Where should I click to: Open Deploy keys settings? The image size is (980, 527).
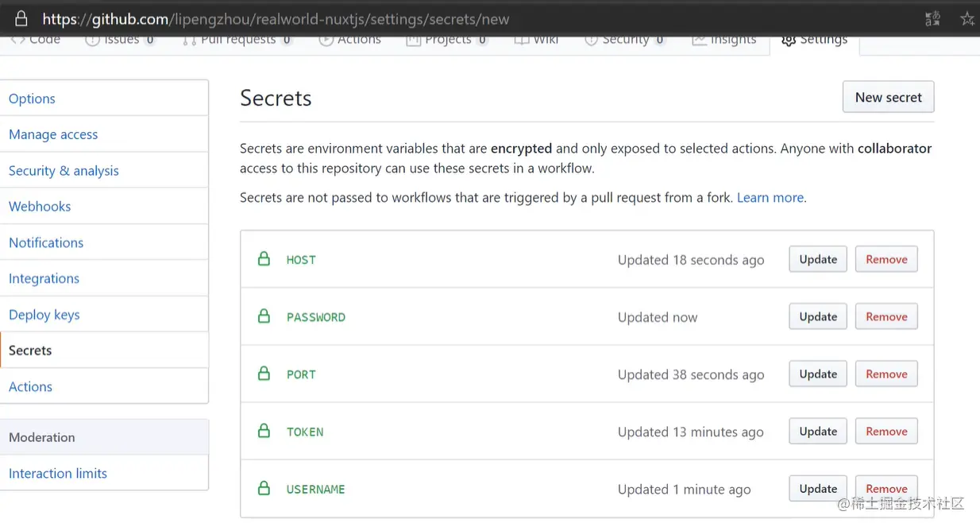coord(104,314)
